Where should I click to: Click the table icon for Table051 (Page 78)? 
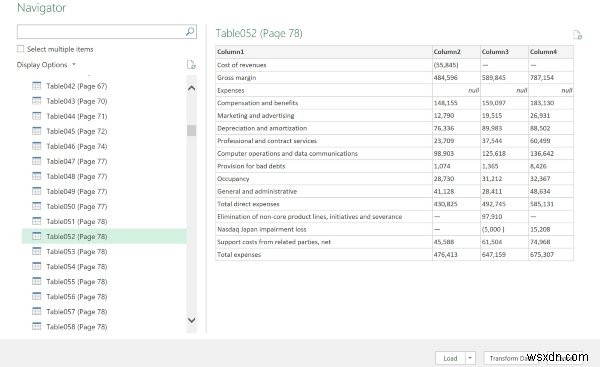[x=37, y=221]
